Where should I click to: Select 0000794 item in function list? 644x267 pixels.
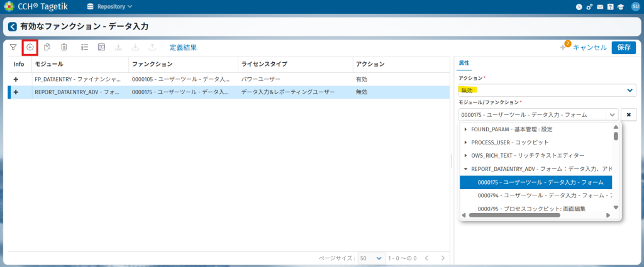(535, 195)
